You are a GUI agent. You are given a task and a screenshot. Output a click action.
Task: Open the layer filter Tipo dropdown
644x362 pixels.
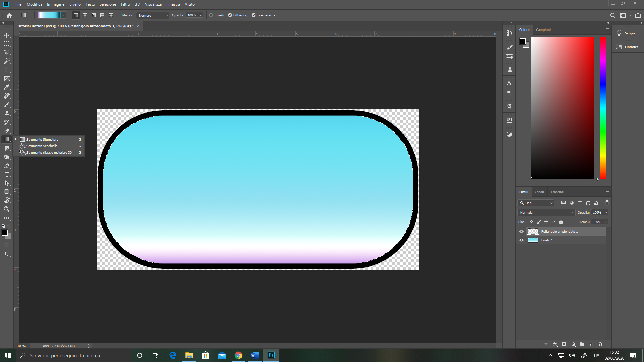click(x=536, y=203)
